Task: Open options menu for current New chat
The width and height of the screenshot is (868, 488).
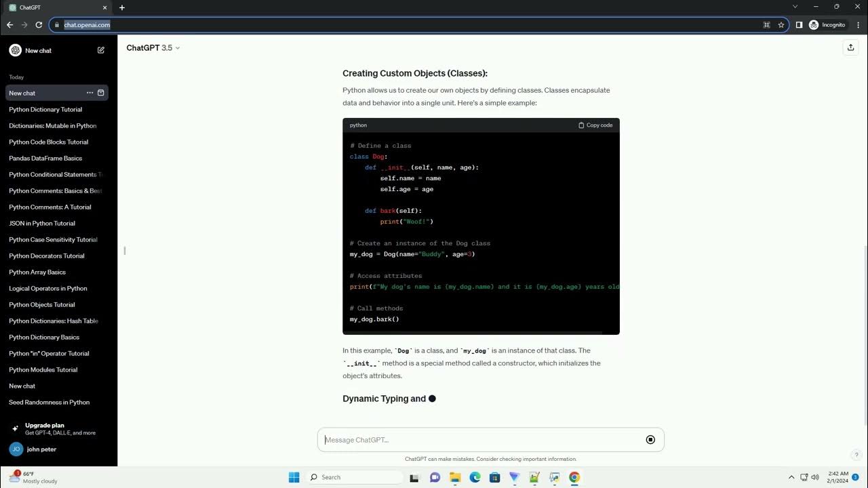Action: [x=90, y=93]
